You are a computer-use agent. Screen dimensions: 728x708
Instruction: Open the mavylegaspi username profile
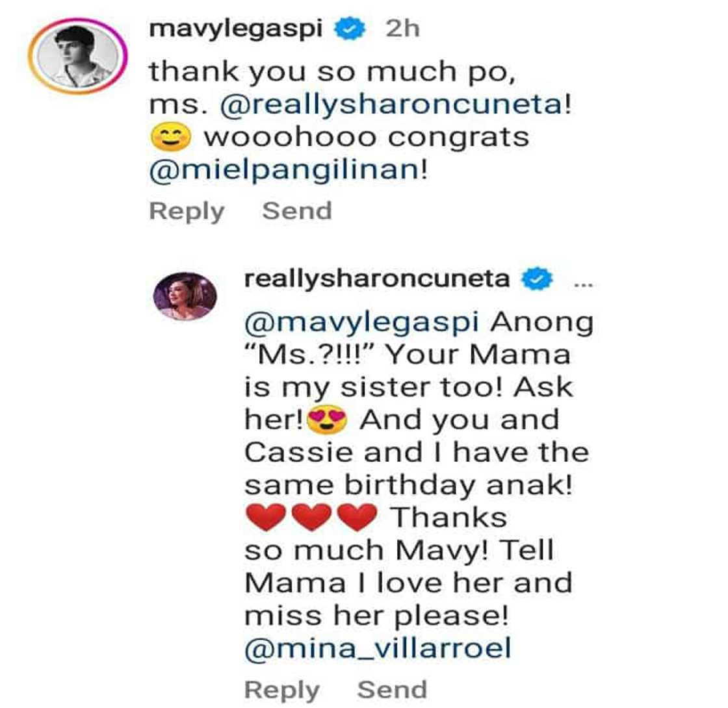[x=236, y=29]
